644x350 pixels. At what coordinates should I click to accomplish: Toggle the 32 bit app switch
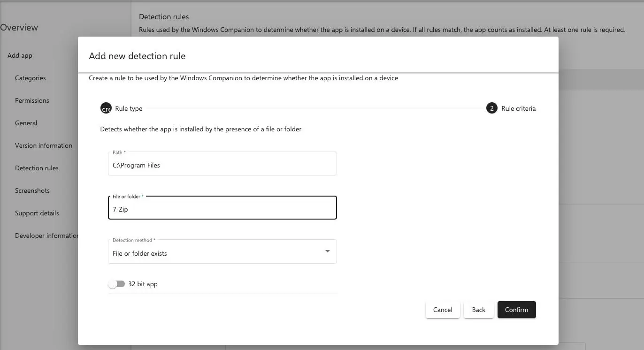pyautogui.click(x=116, y=284)
